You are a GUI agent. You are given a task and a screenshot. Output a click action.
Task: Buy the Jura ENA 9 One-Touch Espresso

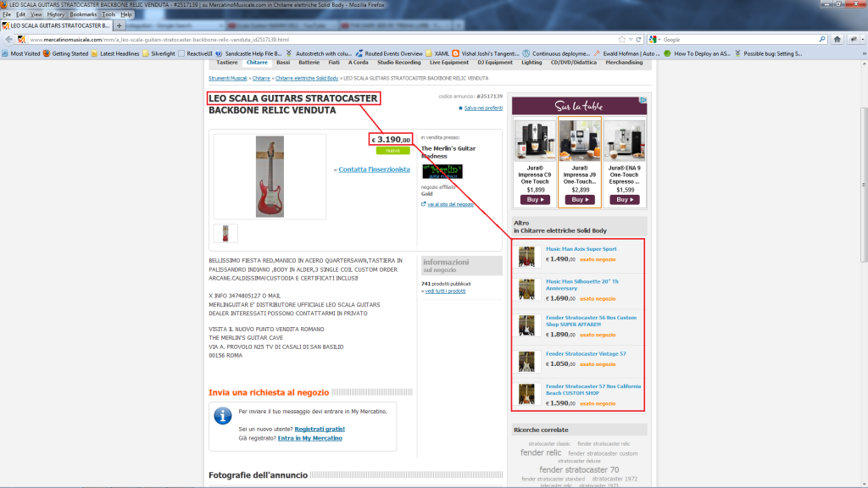tap(625, 200)
